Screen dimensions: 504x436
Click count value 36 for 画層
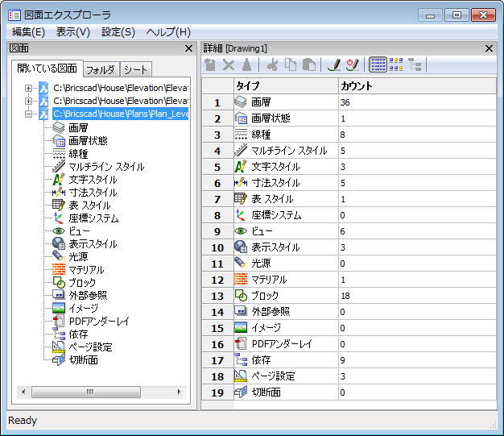click(x=345, y=102)
